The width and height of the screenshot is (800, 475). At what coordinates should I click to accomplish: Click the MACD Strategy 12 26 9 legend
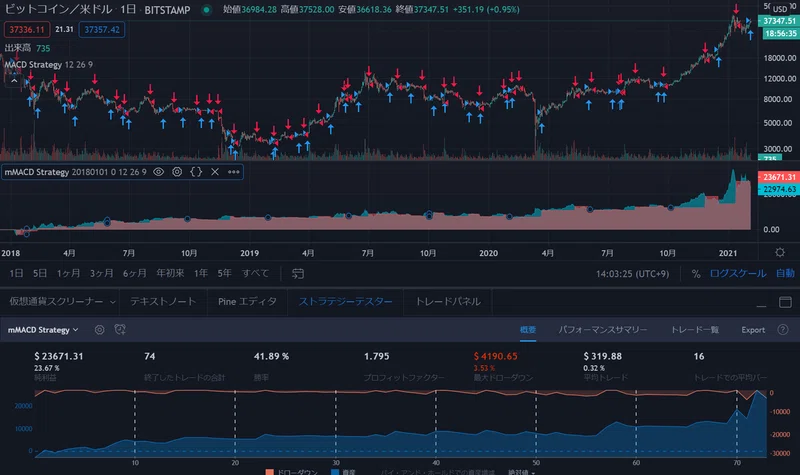click(x=48, y=64)
